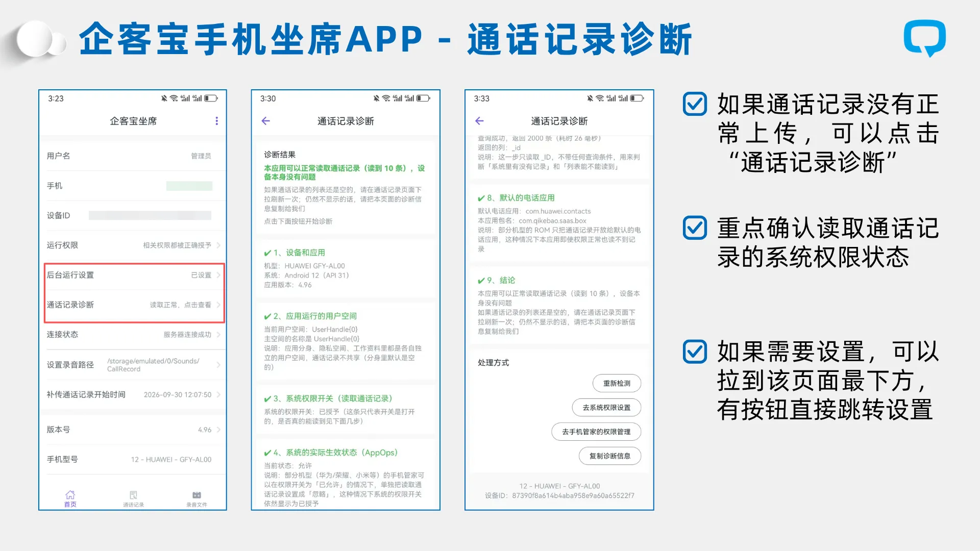Click the 设备ID value at bottom
This screenshot has height=551, width=980.
pos(573,495)
